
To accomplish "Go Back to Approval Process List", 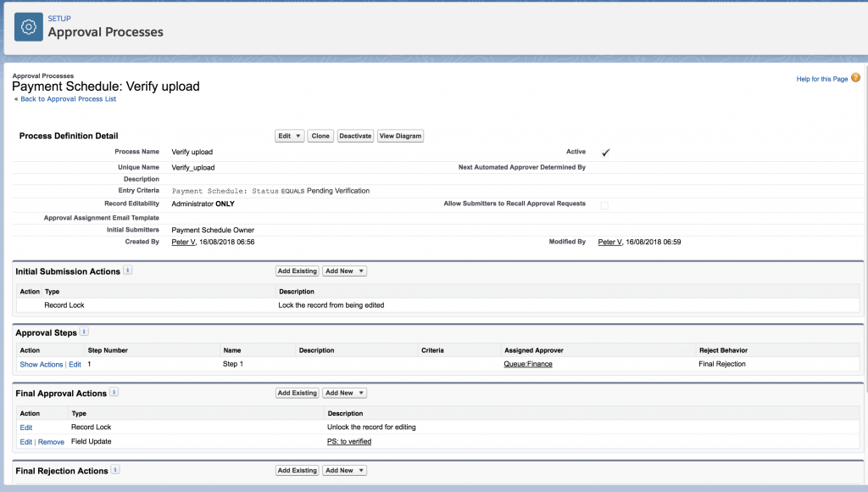I will 66,98.
